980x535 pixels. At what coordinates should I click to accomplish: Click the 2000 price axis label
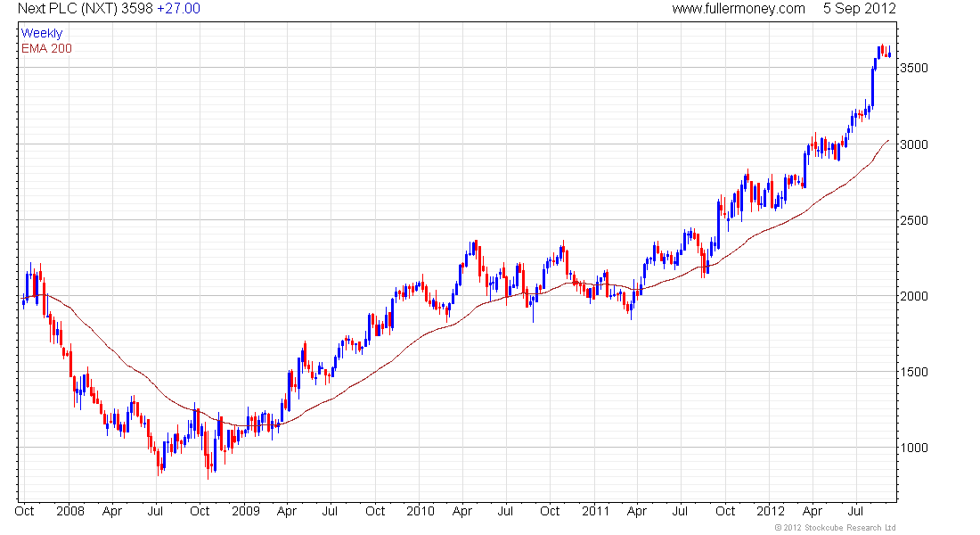914,296
